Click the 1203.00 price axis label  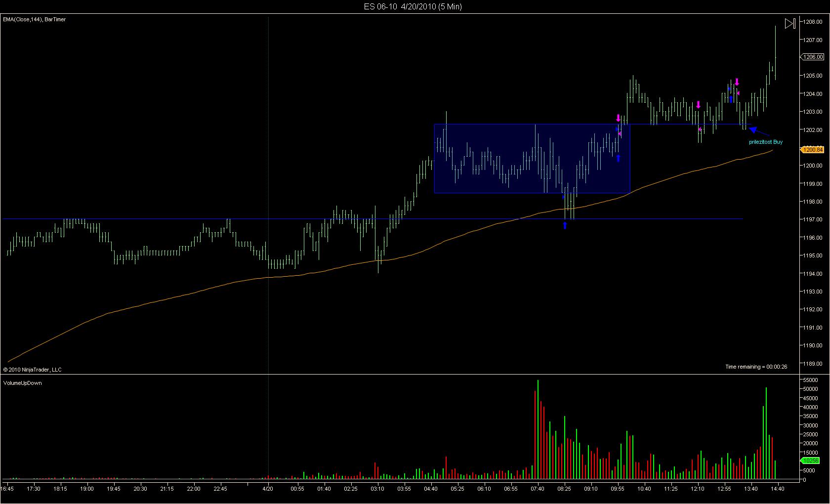(x=813, y=112)
